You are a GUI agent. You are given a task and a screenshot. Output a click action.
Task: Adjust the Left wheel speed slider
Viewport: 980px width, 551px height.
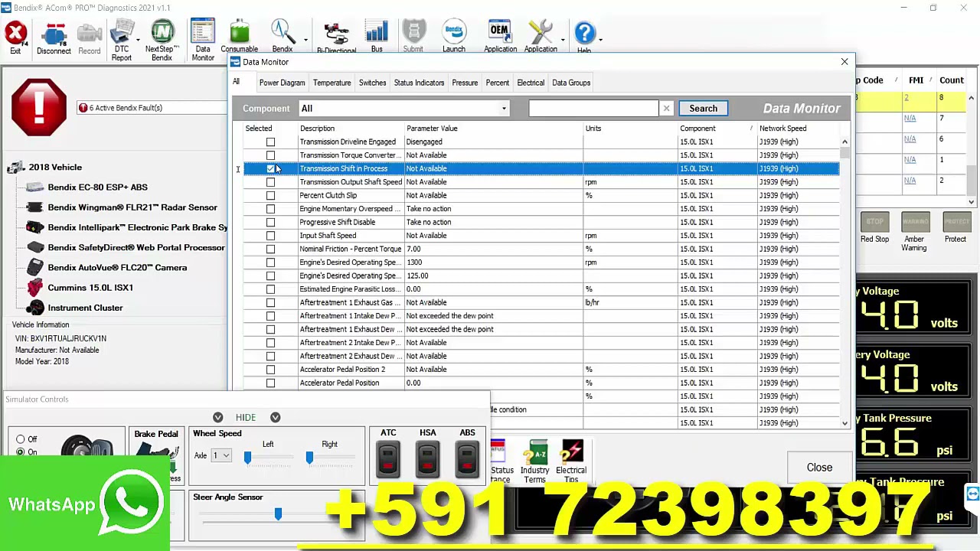click(x=247, y=458)
